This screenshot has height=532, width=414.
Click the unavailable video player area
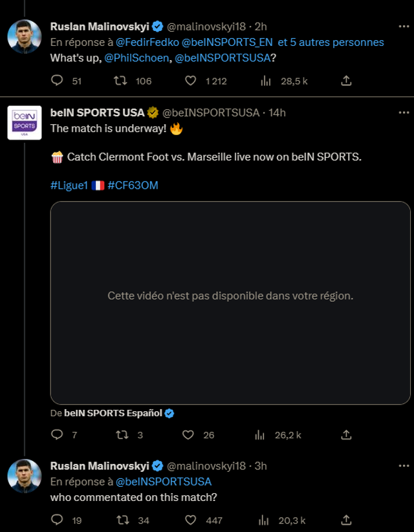[230, 296]
